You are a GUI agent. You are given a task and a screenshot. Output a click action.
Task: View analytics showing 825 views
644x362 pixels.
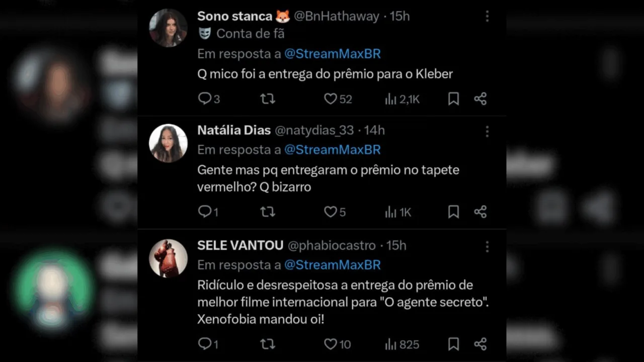pos(391,344)
